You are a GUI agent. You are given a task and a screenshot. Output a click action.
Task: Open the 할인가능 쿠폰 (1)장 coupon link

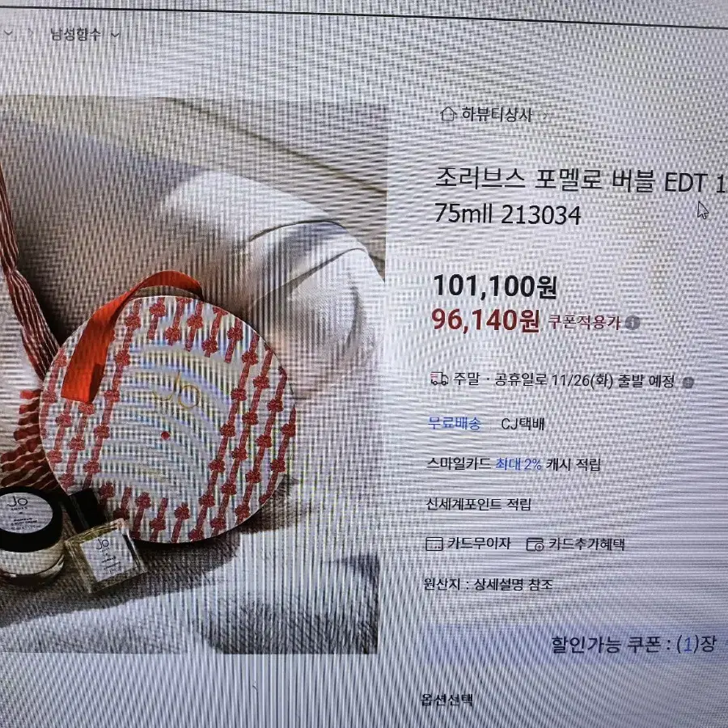click(633, 645)
